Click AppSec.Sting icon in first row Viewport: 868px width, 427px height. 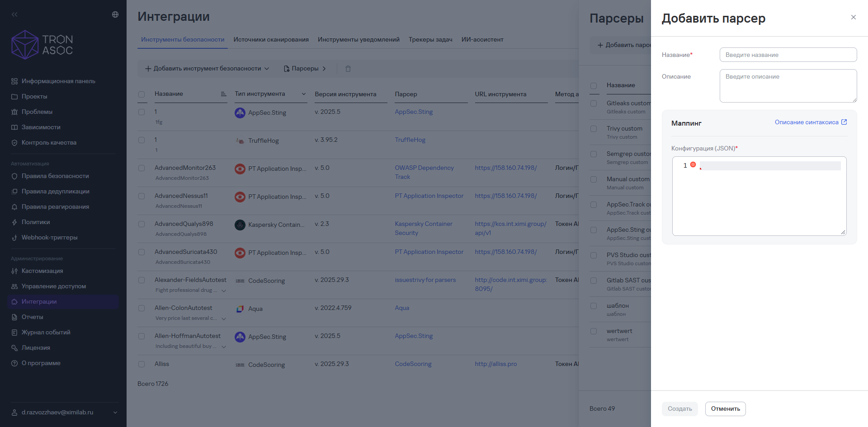(x=240, y=113)
